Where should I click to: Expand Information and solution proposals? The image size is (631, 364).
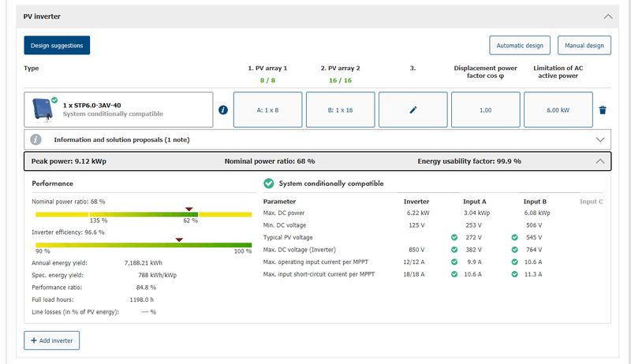pyautogui.click(x=602, y=139)
